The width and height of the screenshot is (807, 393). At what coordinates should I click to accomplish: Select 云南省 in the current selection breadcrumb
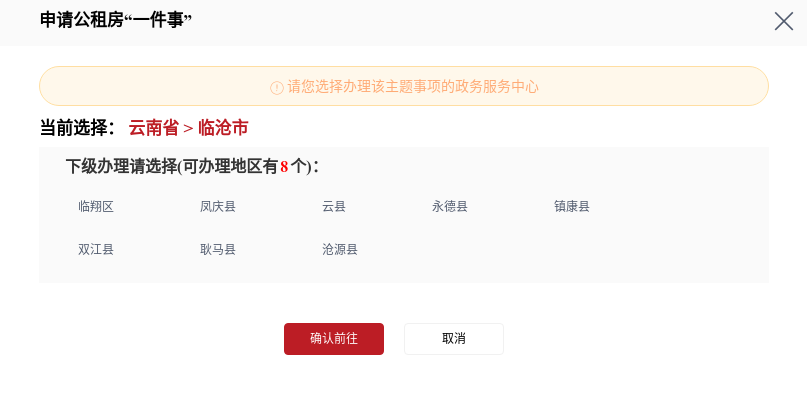point(153,128)
